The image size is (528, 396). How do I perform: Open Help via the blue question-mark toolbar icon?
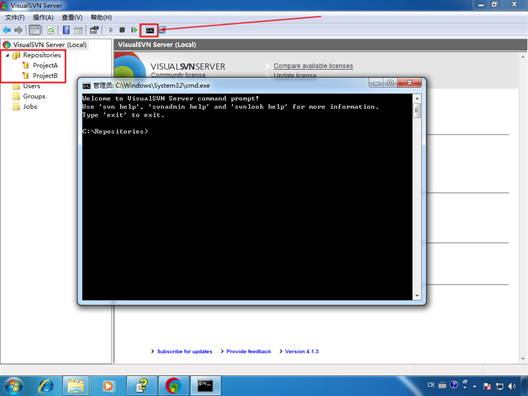click(66, 30)
